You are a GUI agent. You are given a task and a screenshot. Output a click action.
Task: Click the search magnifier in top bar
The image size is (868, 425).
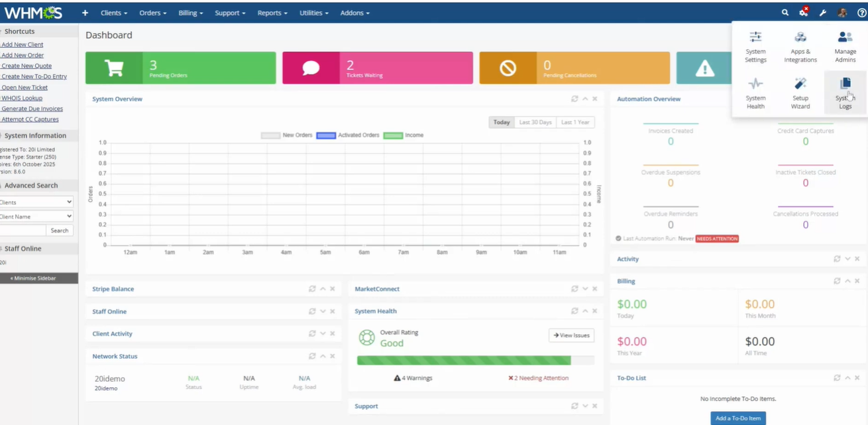click(785, 13)
